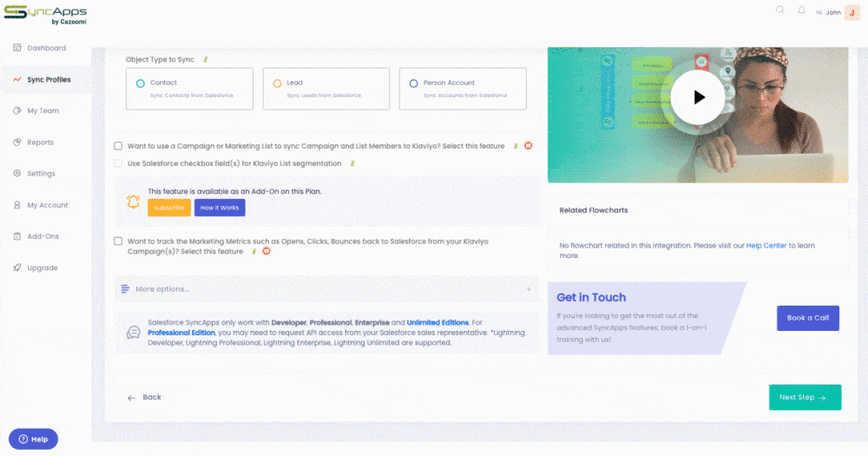Open John's user avatar menu
868x456 pixels.
point(852,12)
